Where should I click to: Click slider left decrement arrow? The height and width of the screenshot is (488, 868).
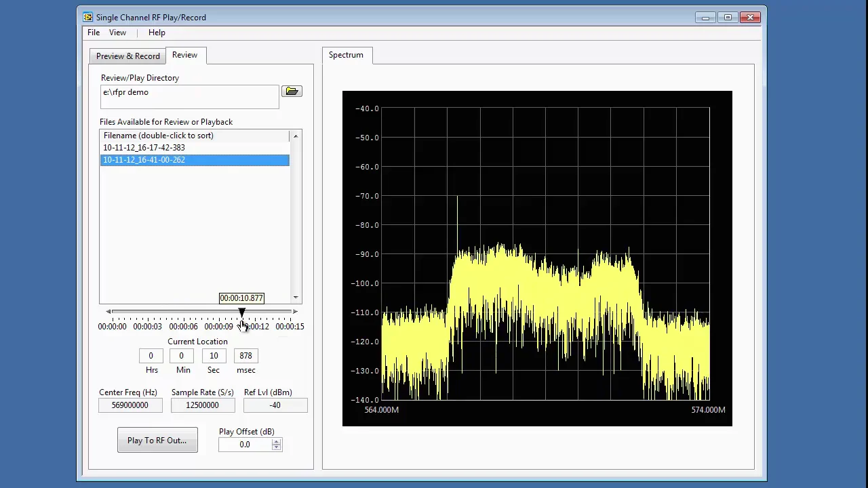coord(108,312)
